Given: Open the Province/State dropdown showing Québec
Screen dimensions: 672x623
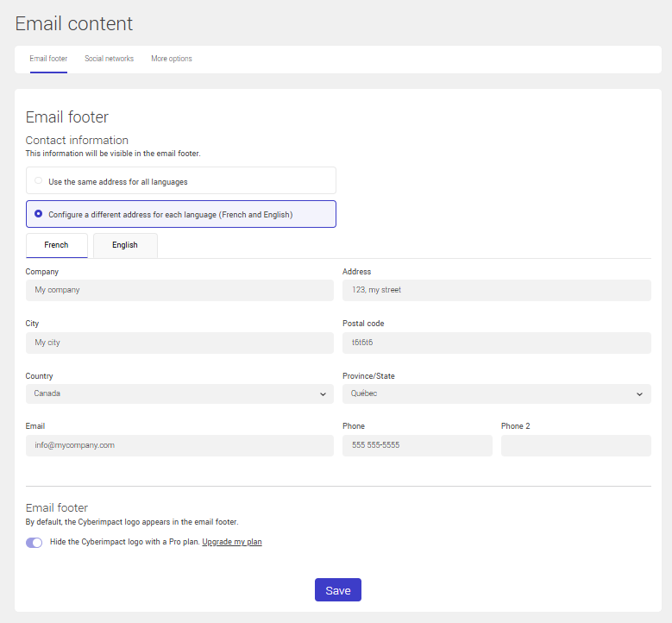Looking at the screenshot, I should click(x=497, y=393).
